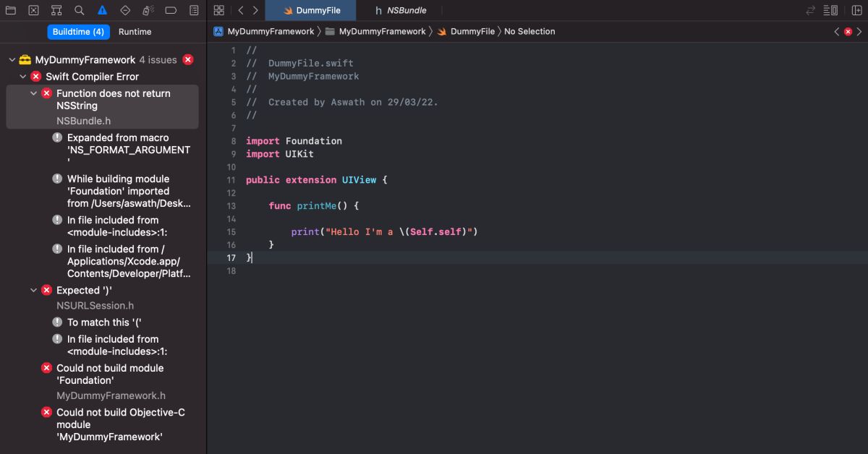
Task: Click error icon next to 'Swift Compiler Error'
Action: (x=35, y=77)
